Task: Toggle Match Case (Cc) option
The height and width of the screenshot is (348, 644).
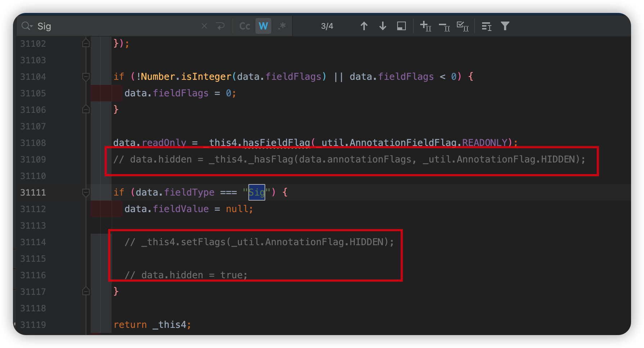Action: [245, 26]
